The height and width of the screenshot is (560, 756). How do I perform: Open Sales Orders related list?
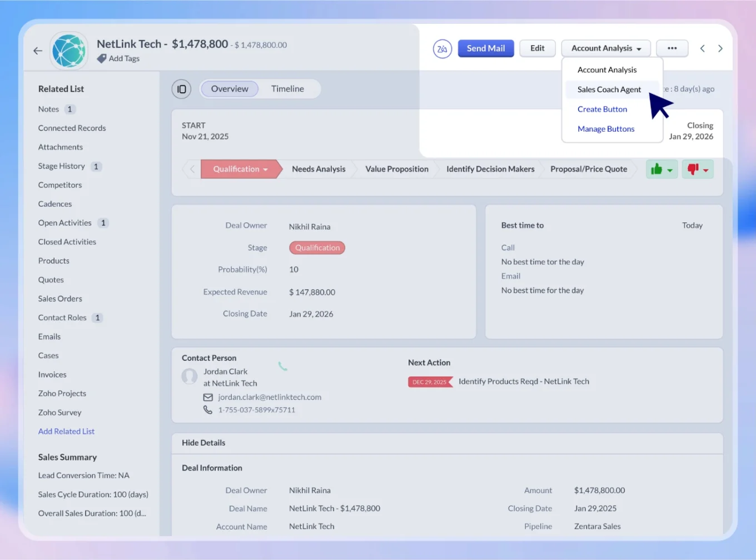pos(59,299)
